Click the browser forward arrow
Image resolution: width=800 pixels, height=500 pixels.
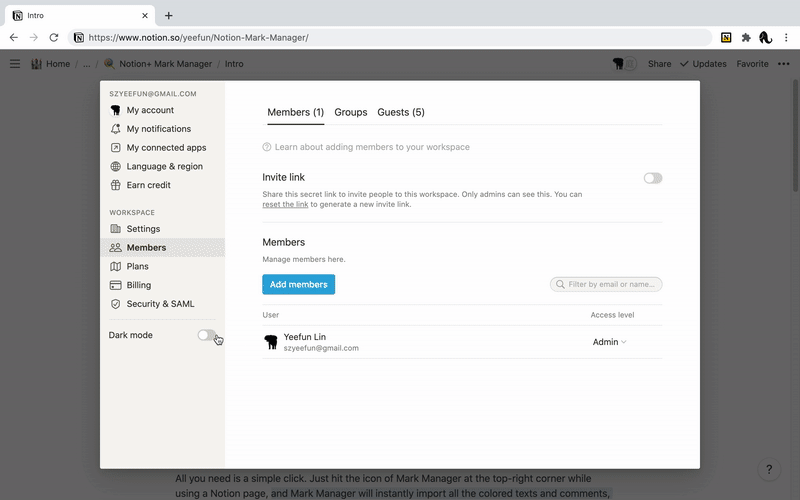pos(34,37)
